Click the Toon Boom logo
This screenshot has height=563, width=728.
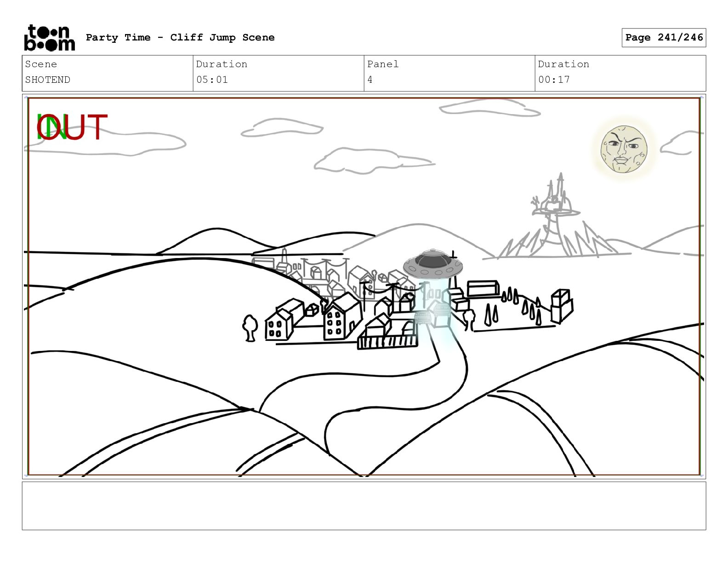[x=49, y=38]
